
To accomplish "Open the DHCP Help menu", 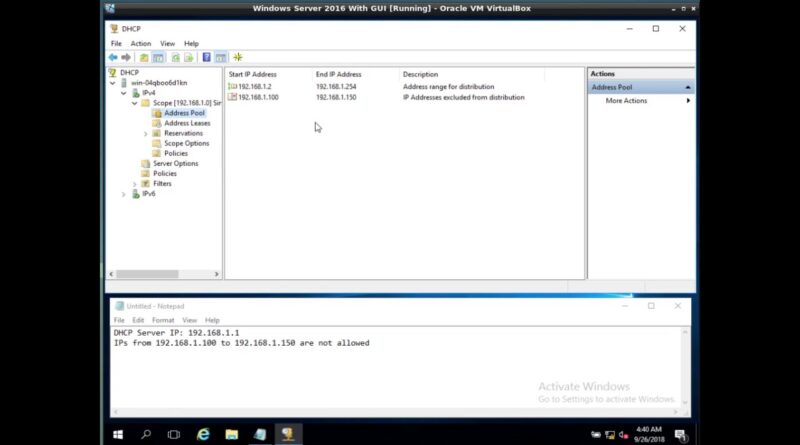I will click(191, 43).
